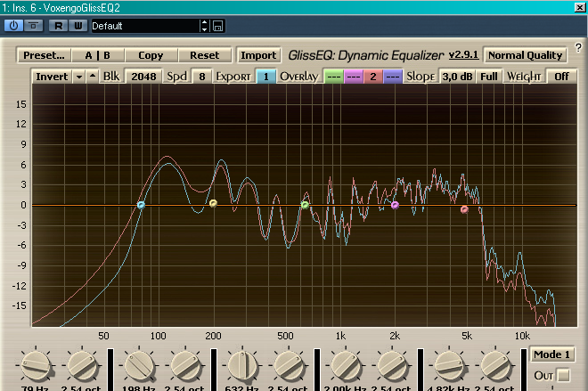The width and height of the screenshot is (588, 391).
Task: Click the 2.00k Hz frequency knob
Action: pos(346,365)
